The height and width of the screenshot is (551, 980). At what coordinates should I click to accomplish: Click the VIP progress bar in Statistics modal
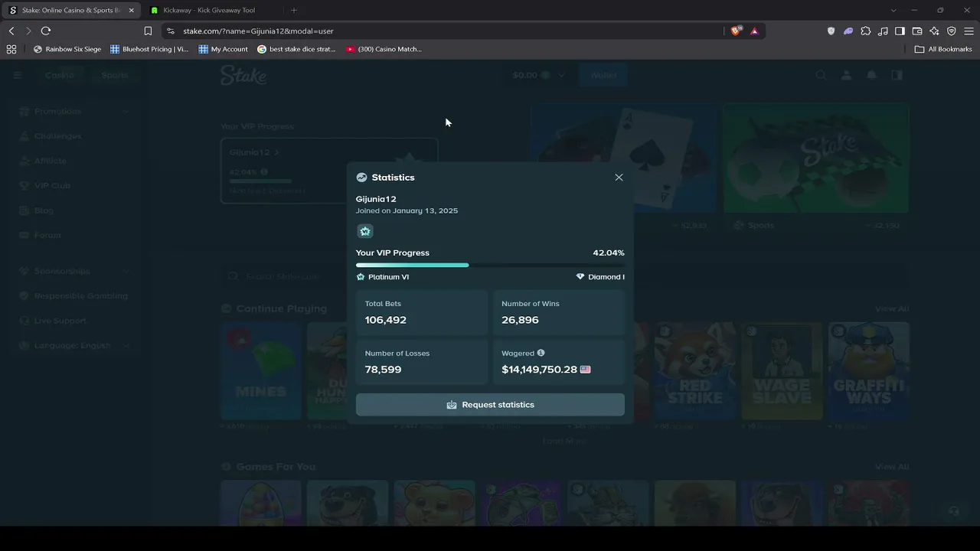click(490, 265)
